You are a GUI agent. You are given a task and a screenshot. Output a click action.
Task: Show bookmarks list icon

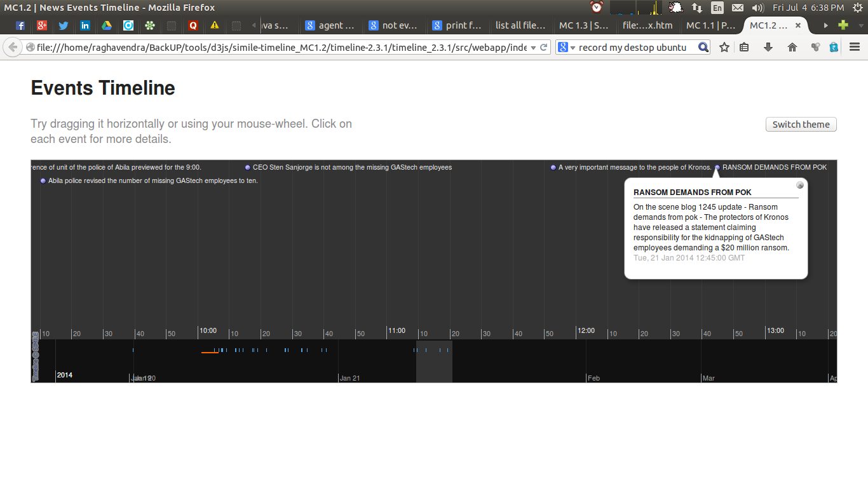[x=744, y=47]
